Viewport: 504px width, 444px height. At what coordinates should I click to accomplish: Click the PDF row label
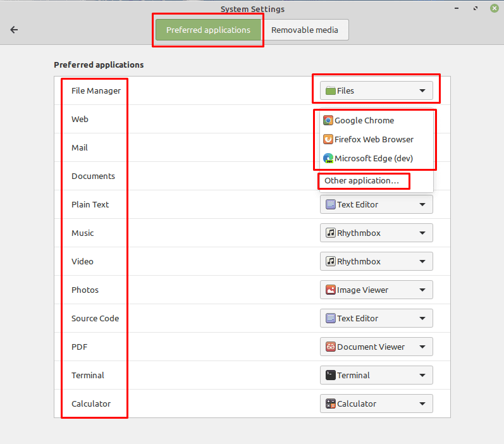pos(80,347)
